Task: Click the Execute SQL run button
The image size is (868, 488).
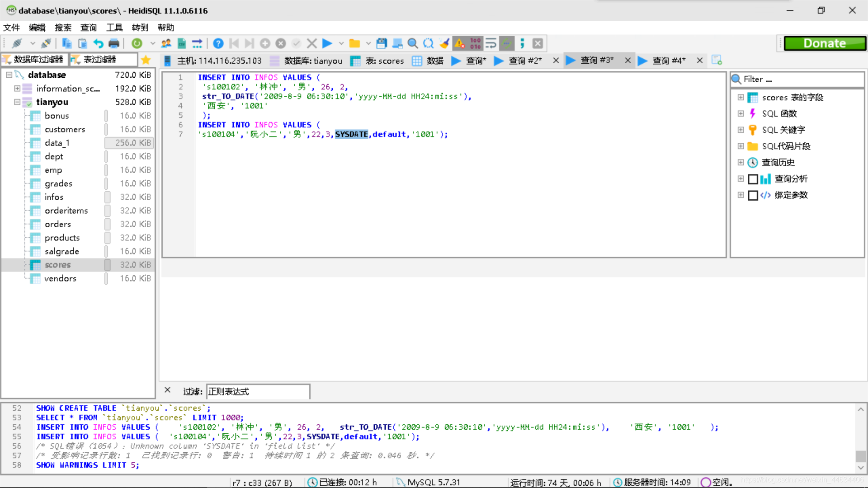Action: click(327, 43)
